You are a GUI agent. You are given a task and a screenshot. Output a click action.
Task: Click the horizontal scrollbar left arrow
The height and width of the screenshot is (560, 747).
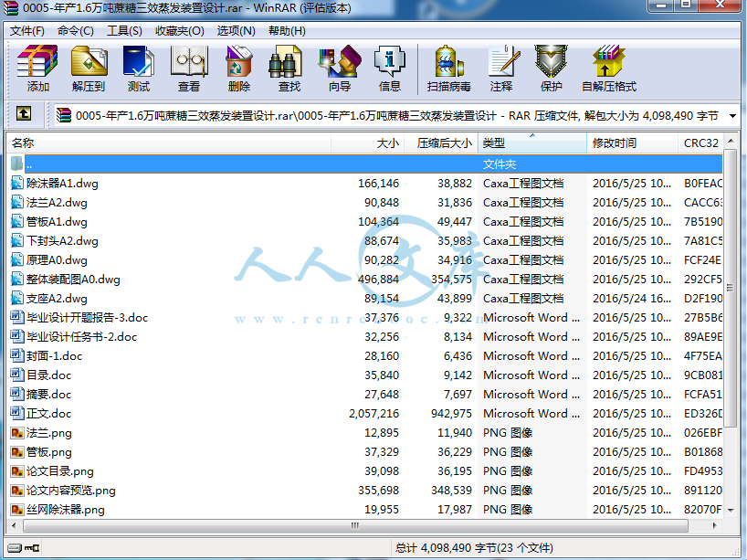[x=14, y=525]
